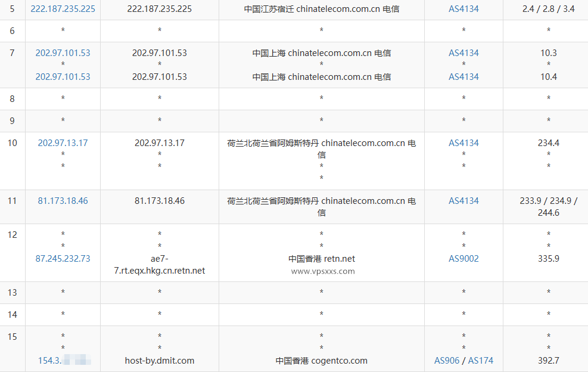Click the AS174 link
This screenshot has height=372, width=588.
click(x=481, y=361)
